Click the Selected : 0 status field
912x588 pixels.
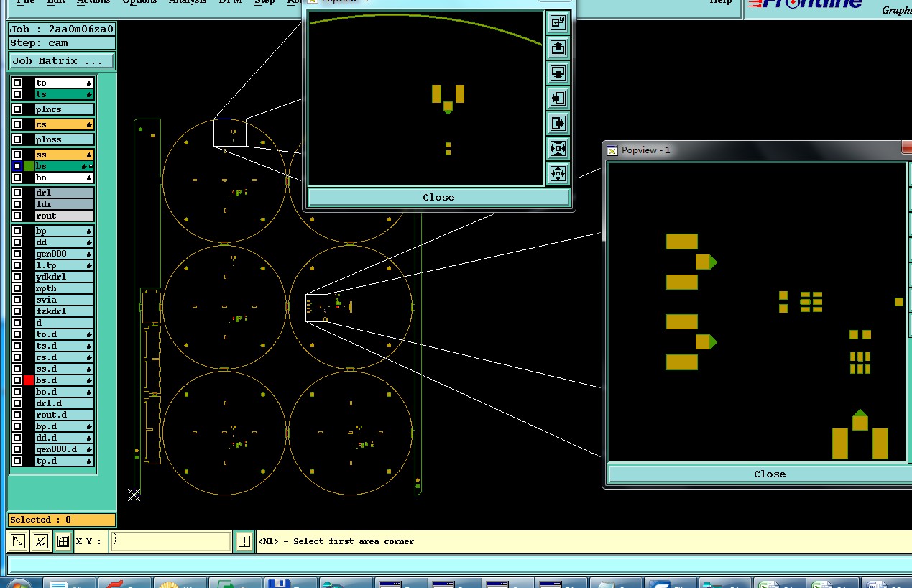click(x=62, y=520)
